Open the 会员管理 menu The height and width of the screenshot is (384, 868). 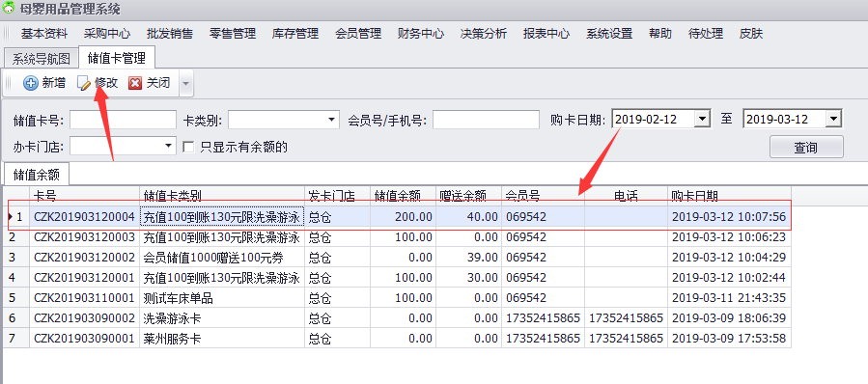[358, 34]
